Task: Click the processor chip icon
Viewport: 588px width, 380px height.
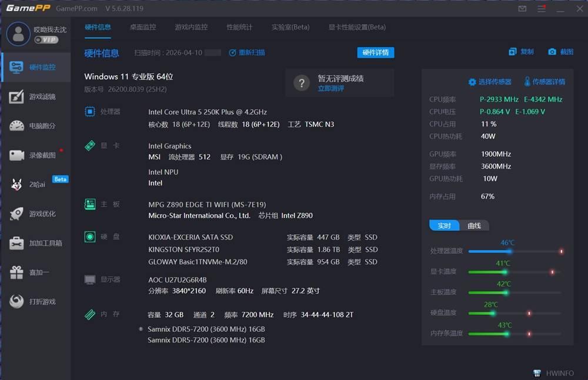Action: pyautogui.click(x=90, y=112)
